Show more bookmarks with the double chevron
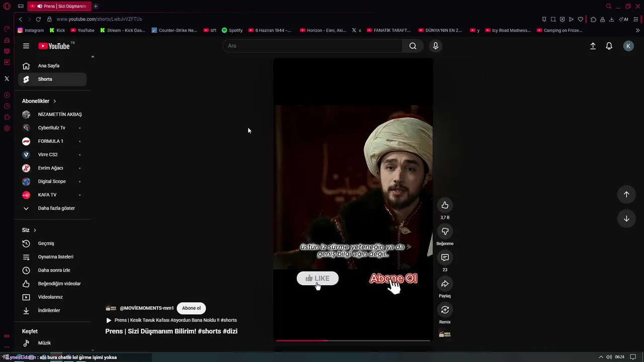This screenshot has height=362, width=644. coord(637,30)
